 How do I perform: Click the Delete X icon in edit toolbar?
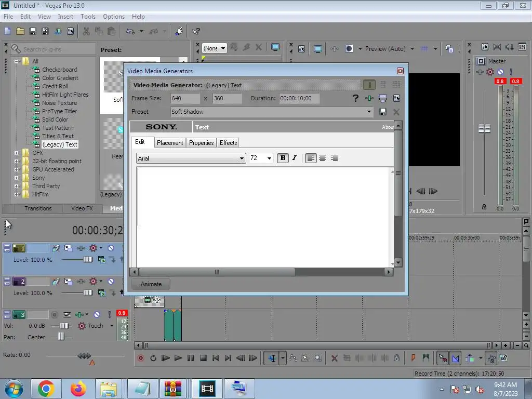pyautogui.click(x=334, y=358)
